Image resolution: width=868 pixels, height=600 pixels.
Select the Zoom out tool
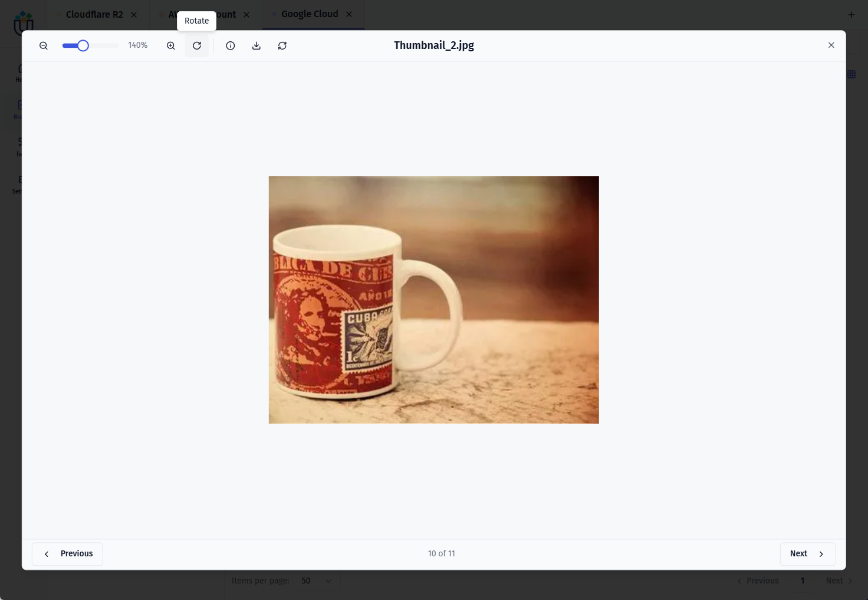pyautogui.click(x=44, y=45)
